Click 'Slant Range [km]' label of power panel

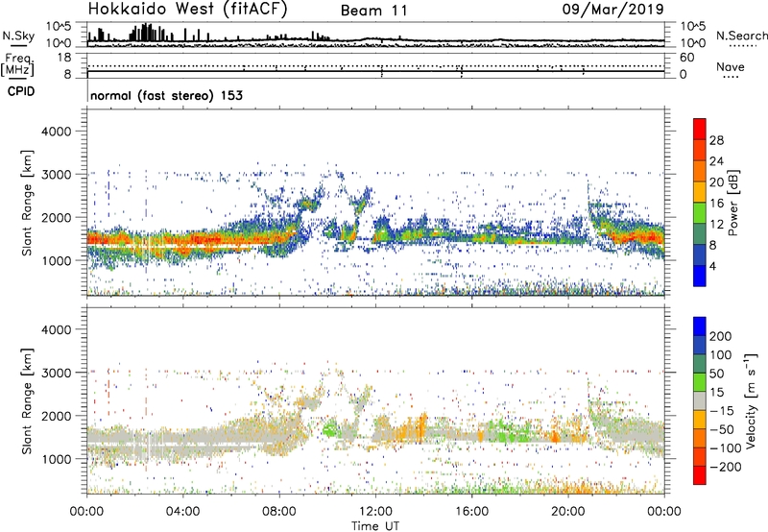click(x=27, y=203)
